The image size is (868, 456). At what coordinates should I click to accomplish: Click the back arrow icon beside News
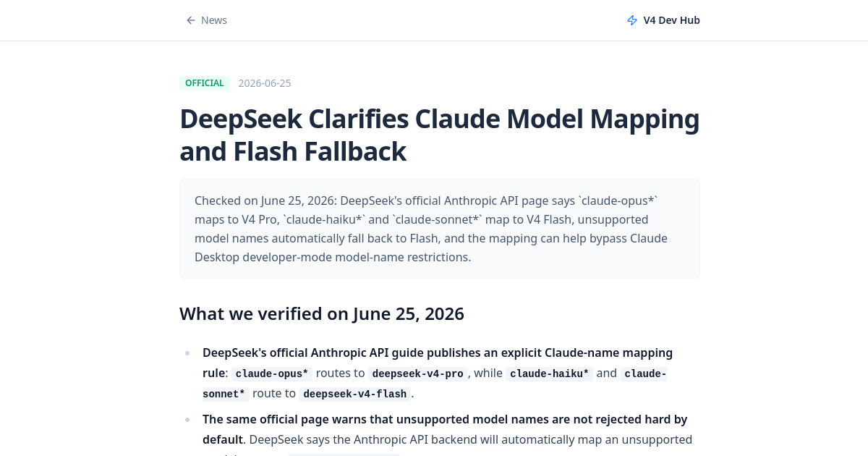(191, 20)
